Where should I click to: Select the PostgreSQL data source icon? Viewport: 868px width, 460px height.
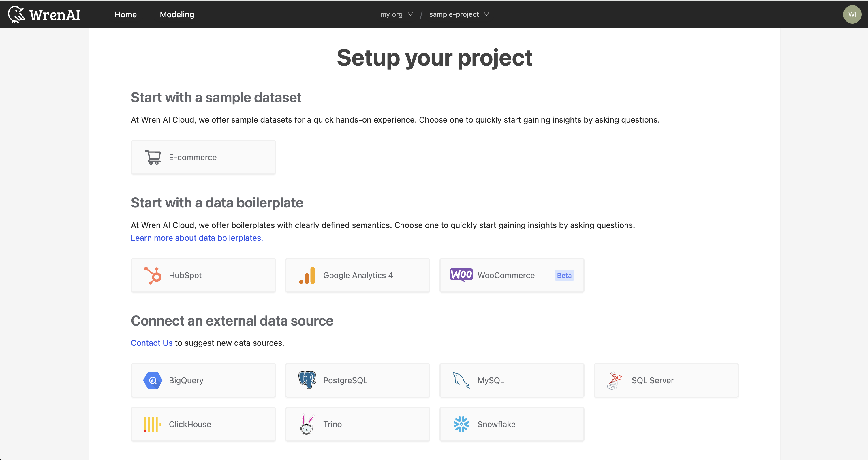307,380
